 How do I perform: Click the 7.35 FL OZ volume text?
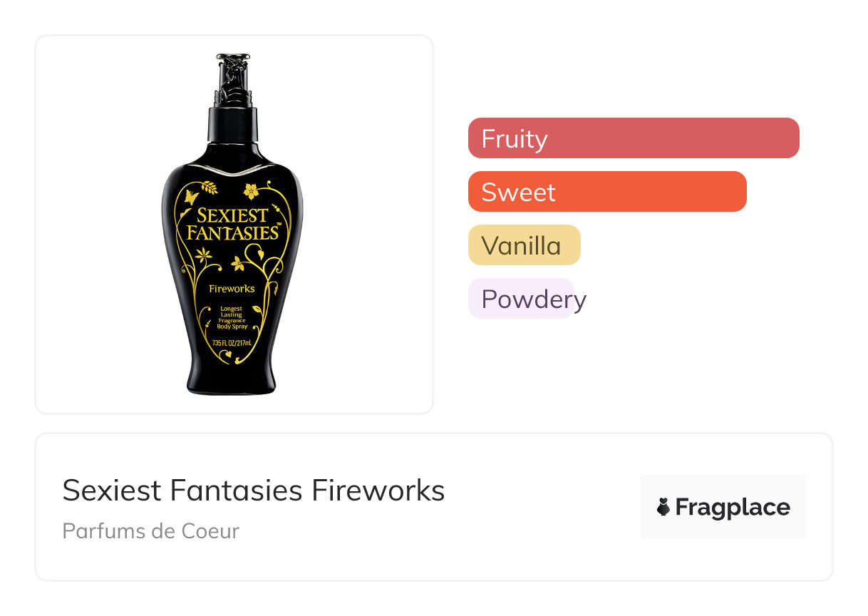pyautogui.click(x=232, y=344)
